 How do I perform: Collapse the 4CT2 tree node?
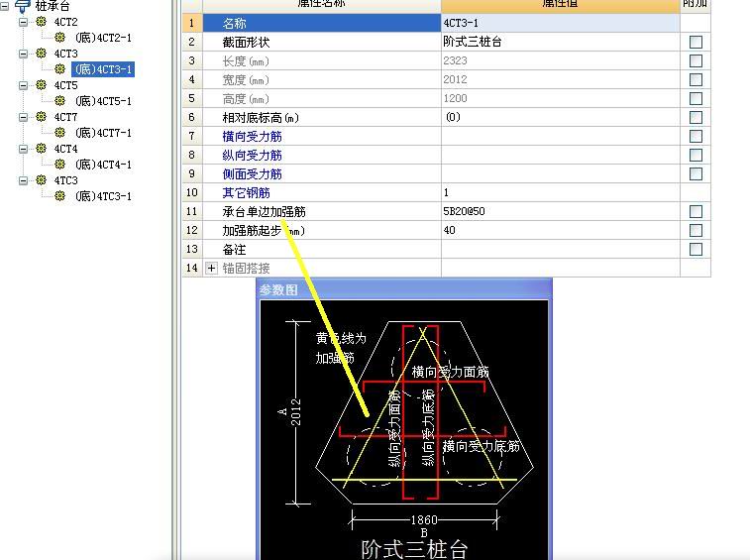click(23, 22)
